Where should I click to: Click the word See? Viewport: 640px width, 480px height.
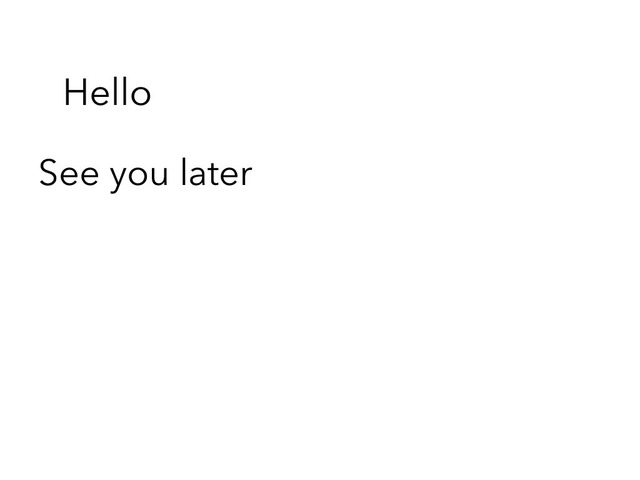[x=69, y=173]
